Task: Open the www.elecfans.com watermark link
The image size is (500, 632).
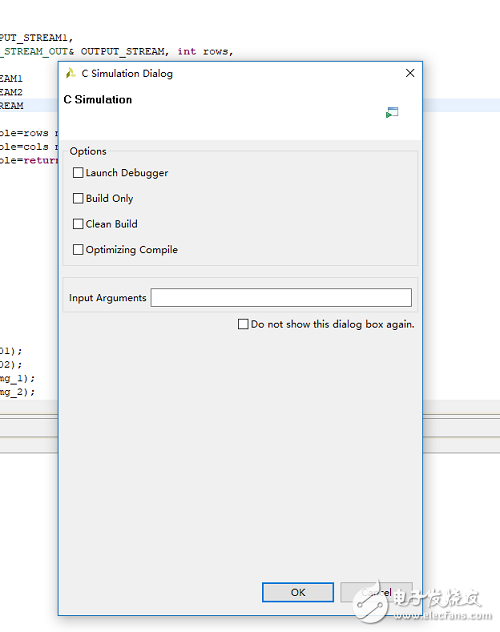Action: click(x=443, y=615)
